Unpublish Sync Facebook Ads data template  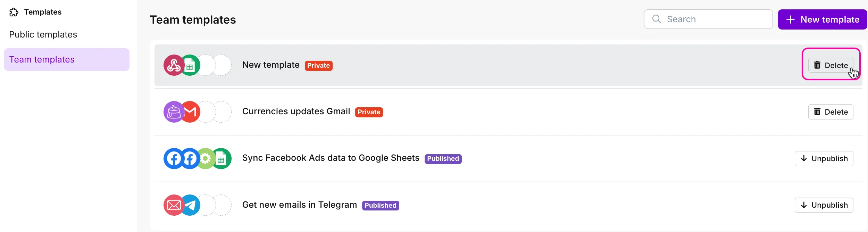click(824, 158)
